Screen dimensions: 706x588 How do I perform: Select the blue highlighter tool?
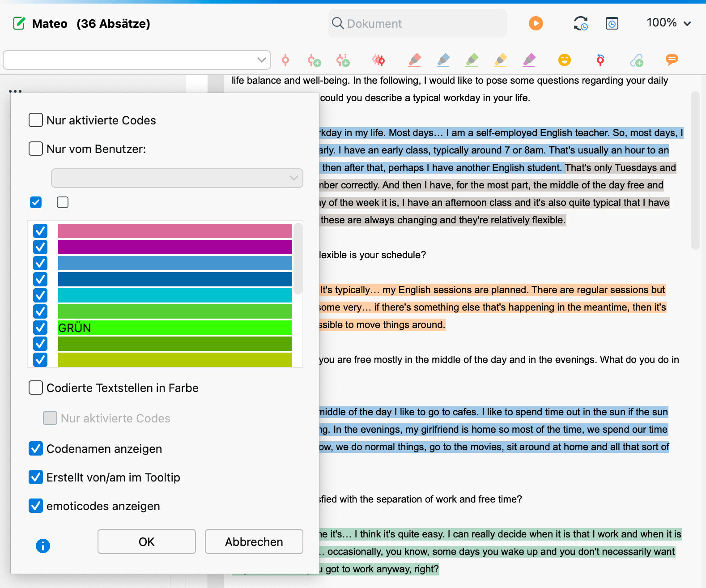coord(443,60)
